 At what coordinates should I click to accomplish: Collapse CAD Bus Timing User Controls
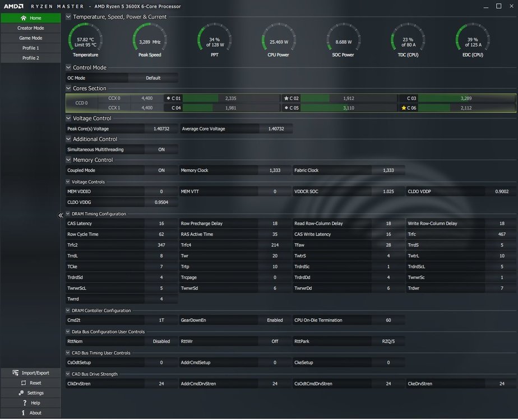pyautogui.click(x=68, y=353)
